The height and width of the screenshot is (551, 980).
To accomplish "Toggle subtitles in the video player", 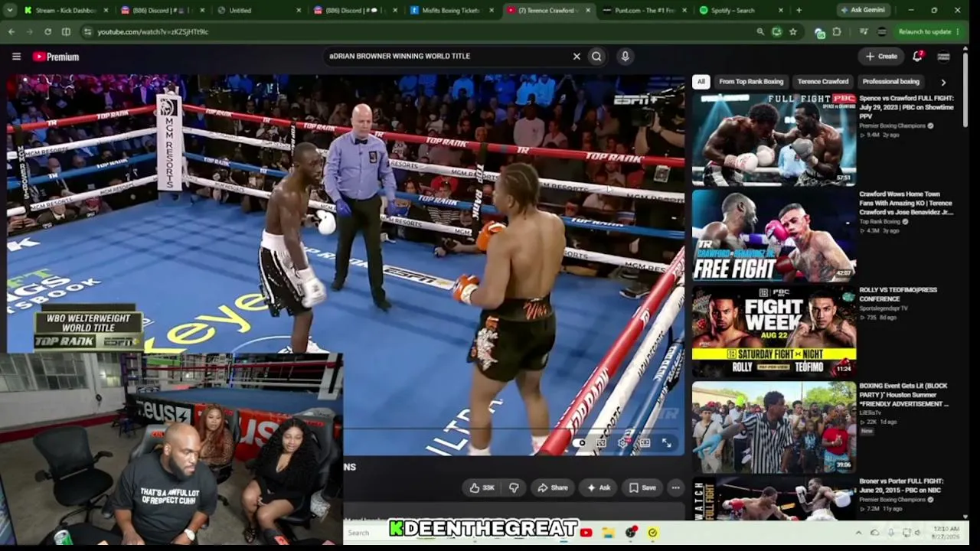I will click(x=601, y=443).
